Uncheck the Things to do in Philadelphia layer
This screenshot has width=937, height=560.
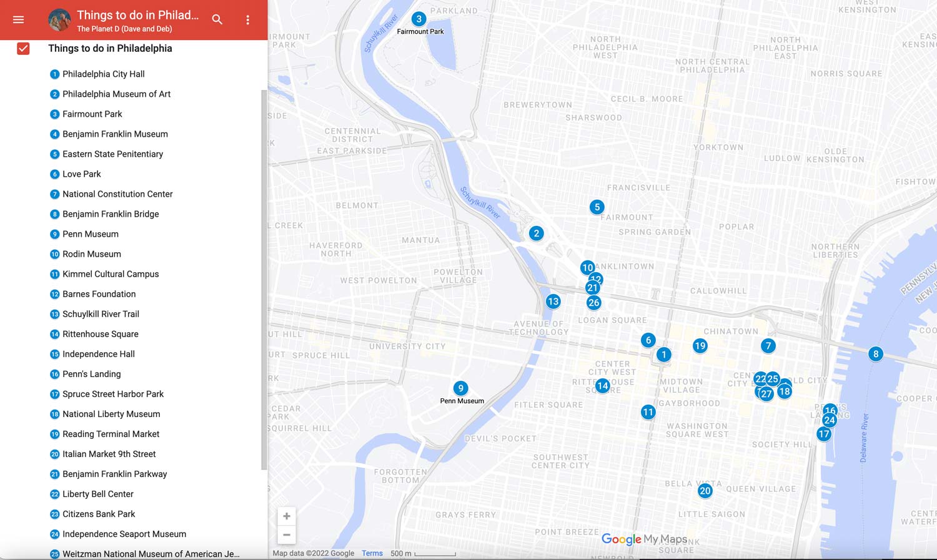coord(23,49)
